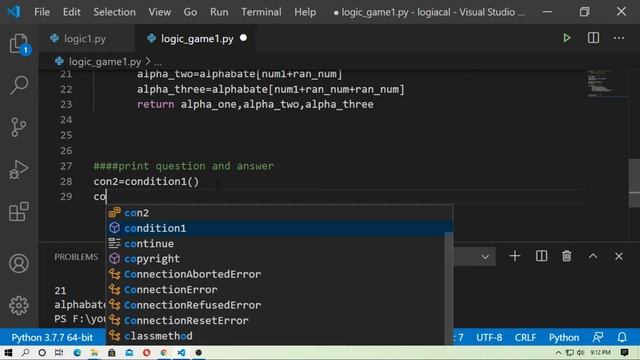This screenshot has width=640, height=360.
Task: Switch to the logic_game1.py tab
Action: (x=197, y=39)
